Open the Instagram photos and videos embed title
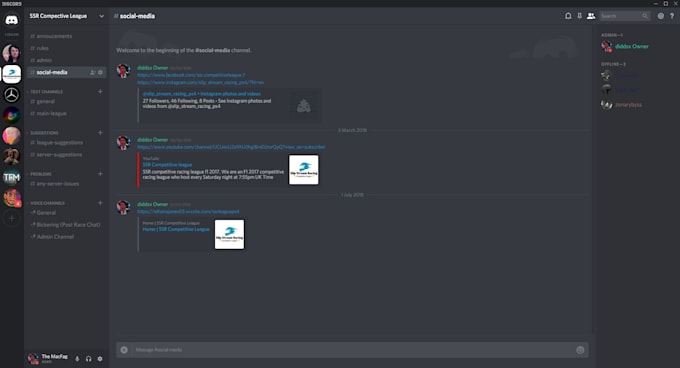The width and height of the screenshot is (680, 368). [202, 94]
